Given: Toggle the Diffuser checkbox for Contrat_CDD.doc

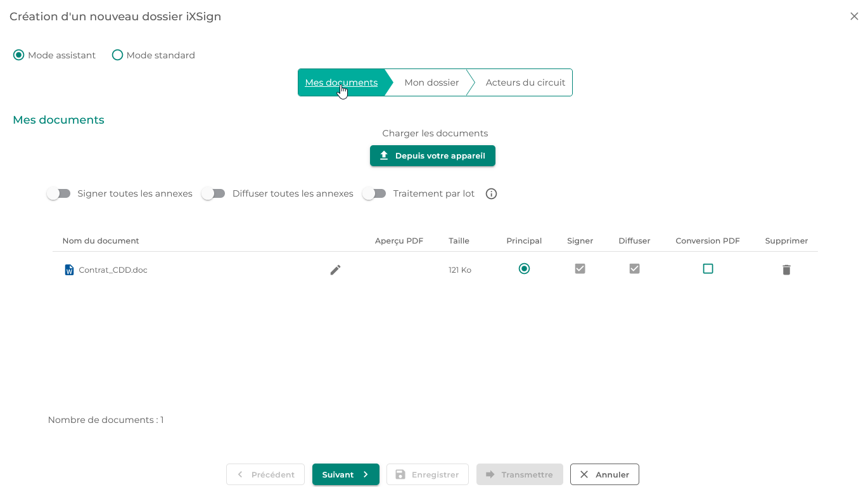Looking at the screenshot, I should coord(634,269).
